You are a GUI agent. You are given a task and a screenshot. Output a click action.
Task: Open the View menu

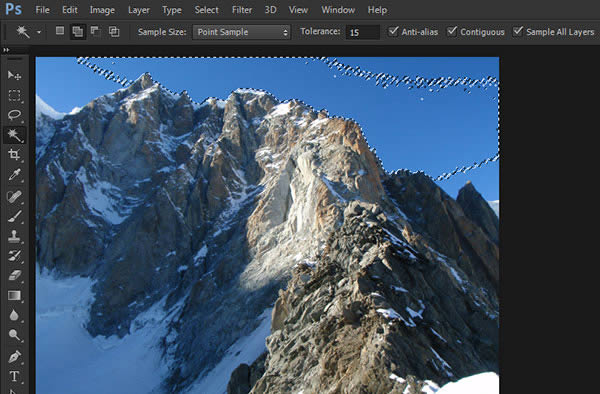(298, 10)
